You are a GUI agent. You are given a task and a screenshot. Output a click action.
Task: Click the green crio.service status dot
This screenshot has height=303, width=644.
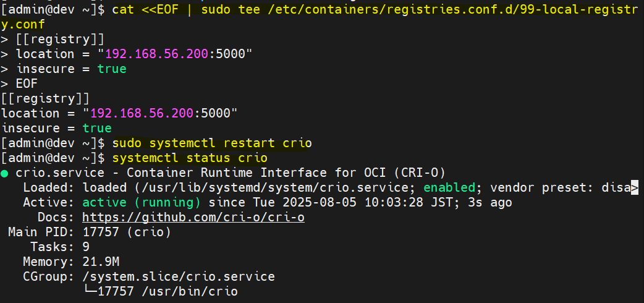(5, 173)
